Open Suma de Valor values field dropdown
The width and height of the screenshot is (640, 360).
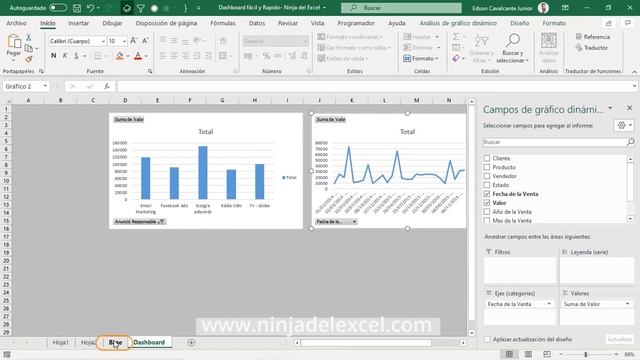tap(627, 304)
